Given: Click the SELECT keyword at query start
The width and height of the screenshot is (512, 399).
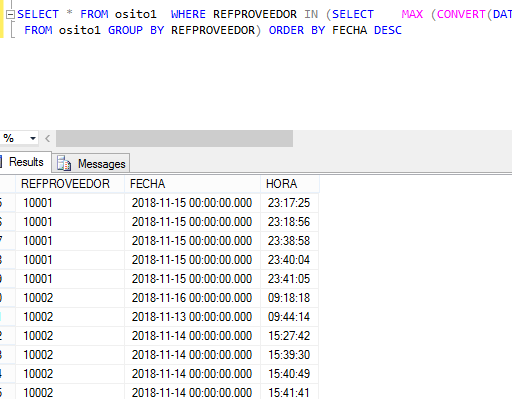Looking at the screenshot, I should (38, 14).
